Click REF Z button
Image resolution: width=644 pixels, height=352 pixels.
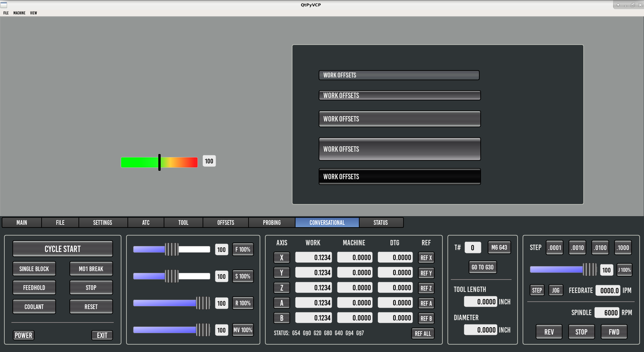(426, 288)
